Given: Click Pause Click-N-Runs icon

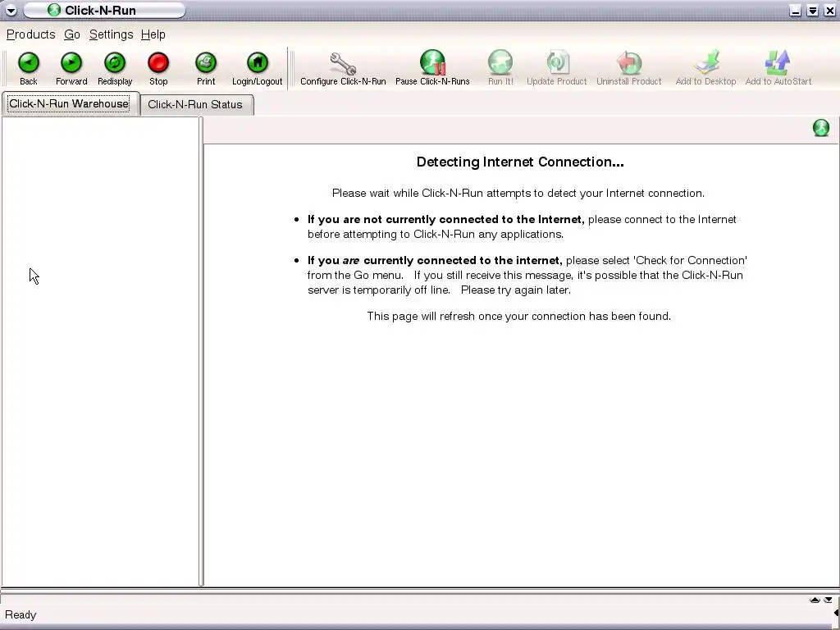Looking at the screenshot, I should point(432,62).
